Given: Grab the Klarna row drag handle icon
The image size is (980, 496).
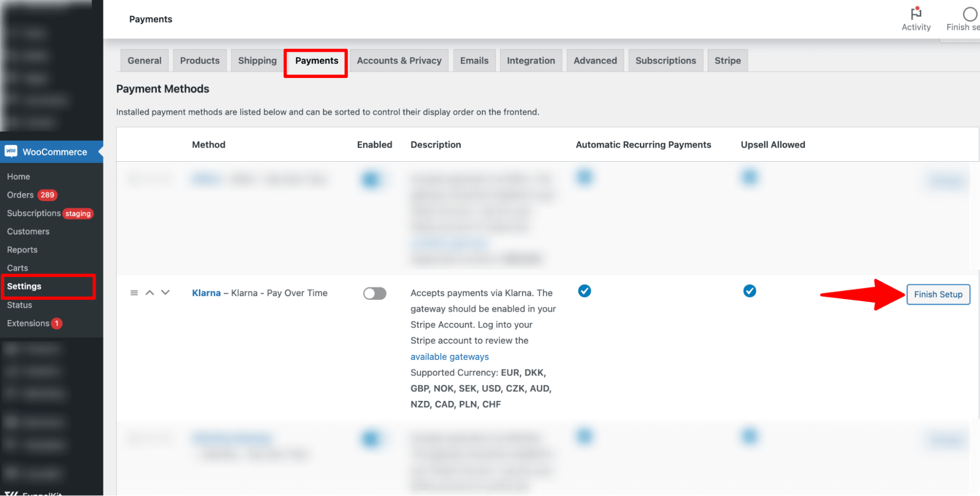Looking at the screenshot, I should click(134, 293).
